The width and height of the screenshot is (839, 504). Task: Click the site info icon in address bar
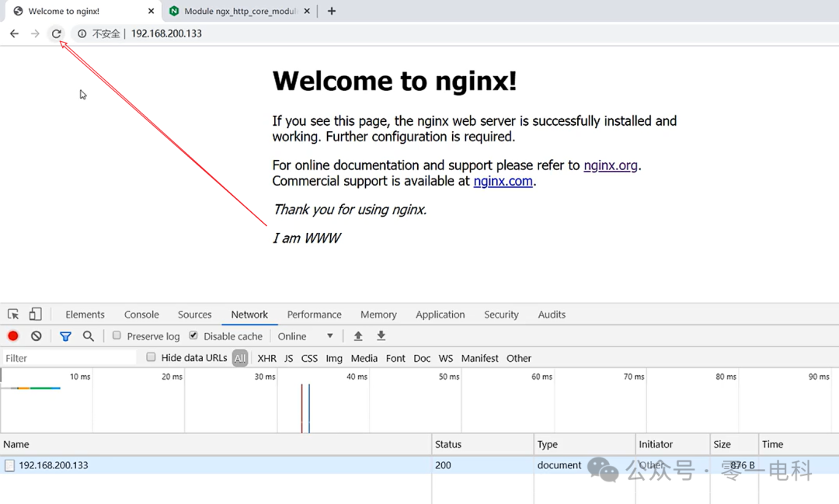pos(82,33)
